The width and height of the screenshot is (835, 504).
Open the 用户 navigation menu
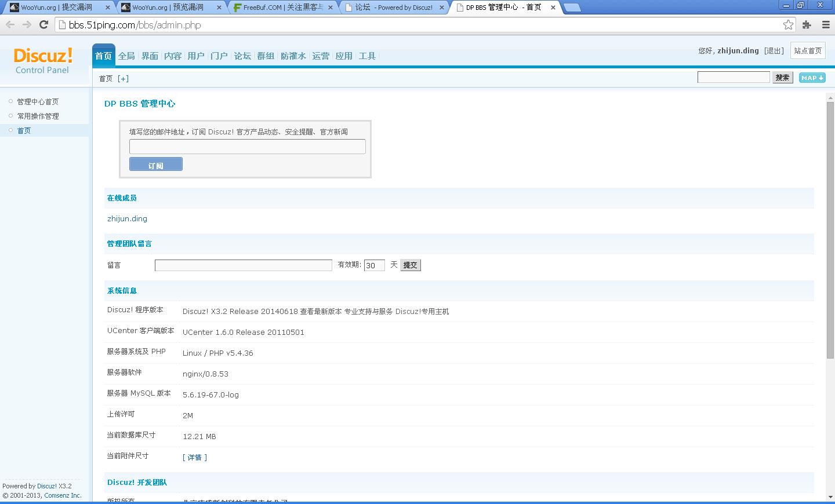pyautogui.click(x=196, y=56)
